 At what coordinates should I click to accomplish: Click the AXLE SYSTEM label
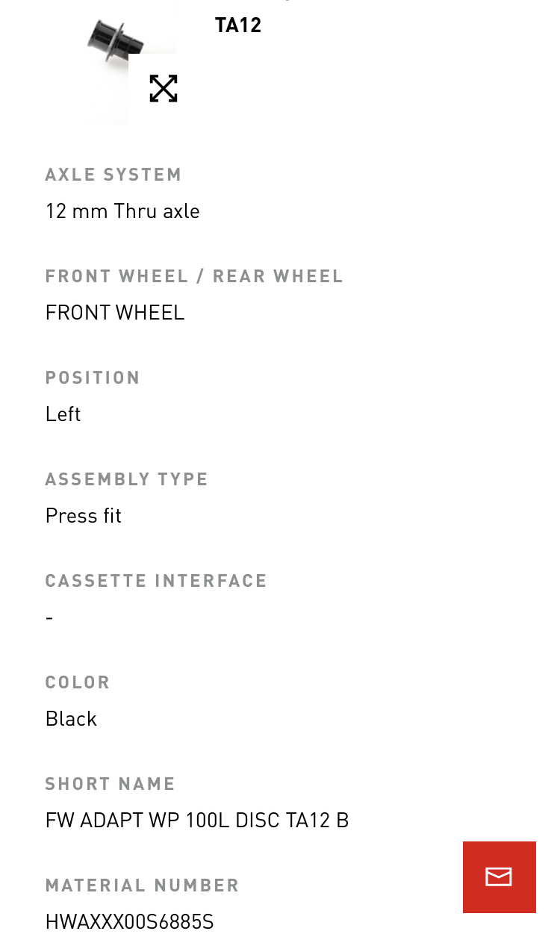[x=113, y=175]
